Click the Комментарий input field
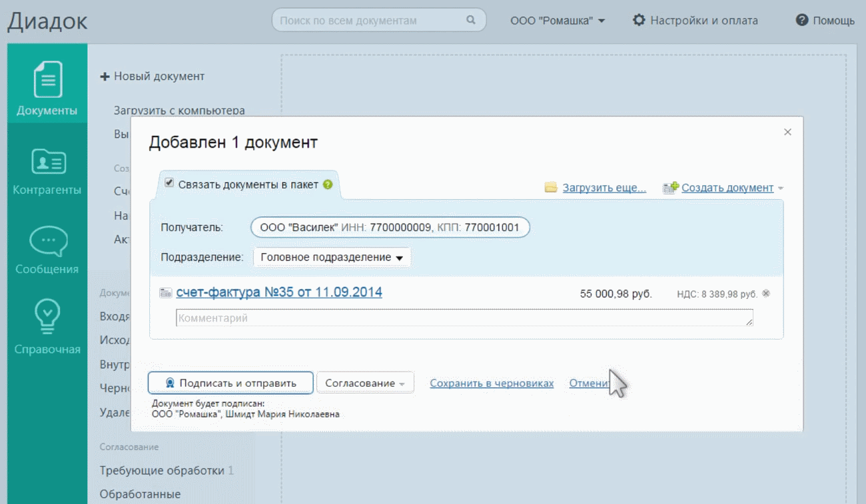Screen dimensions: 866x504 click(x=464, y=318)
